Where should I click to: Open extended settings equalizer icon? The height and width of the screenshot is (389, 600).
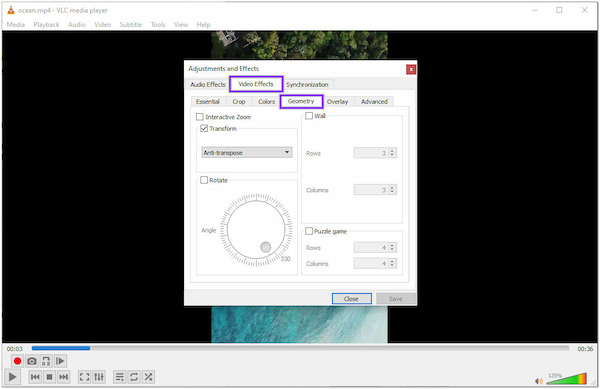99,377
